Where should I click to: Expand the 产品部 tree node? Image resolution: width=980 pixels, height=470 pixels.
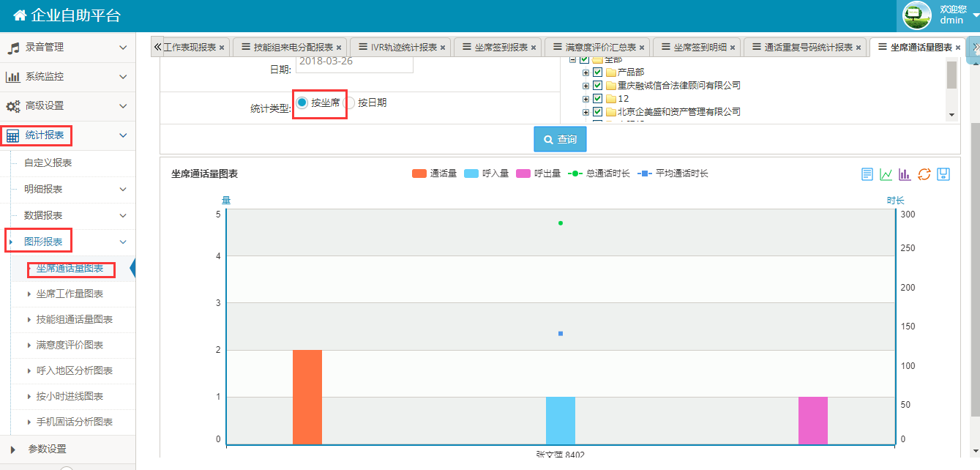(x=586, y=72)
